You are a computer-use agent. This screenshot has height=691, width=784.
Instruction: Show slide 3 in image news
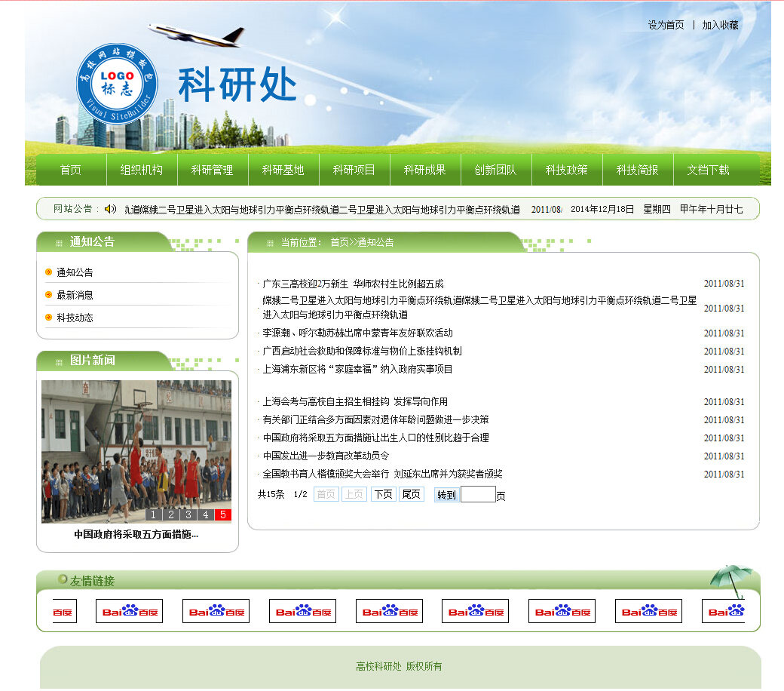click(x=188, y=514)
